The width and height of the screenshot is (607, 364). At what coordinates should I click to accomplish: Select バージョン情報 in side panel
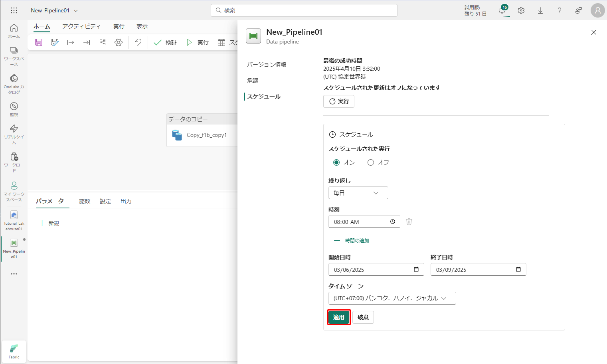[x=266, y=65]
